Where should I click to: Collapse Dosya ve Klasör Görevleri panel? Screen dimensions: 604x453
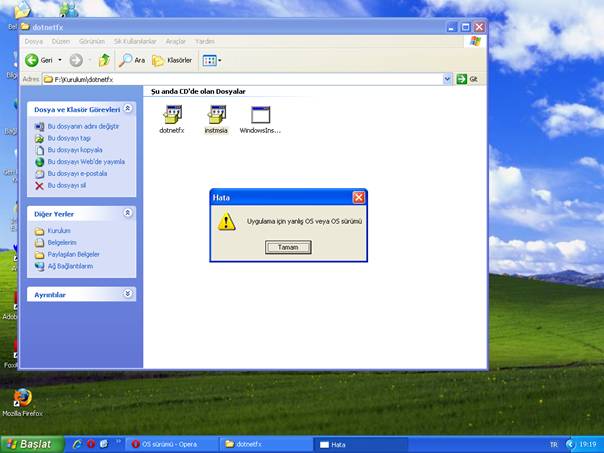pyautogui.click(x=128, y=109)
